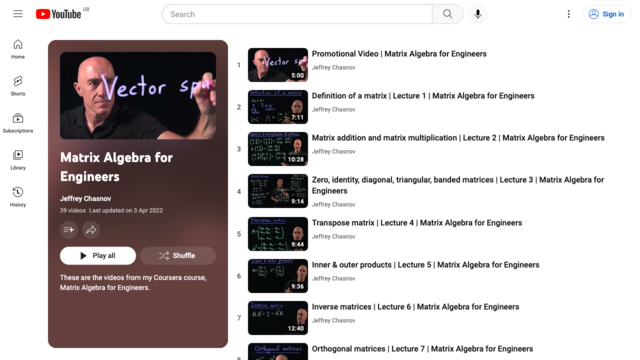Save playlist with add-to-library icon
The height and width of the screenshot is (360, 640).
coord(69,230)
